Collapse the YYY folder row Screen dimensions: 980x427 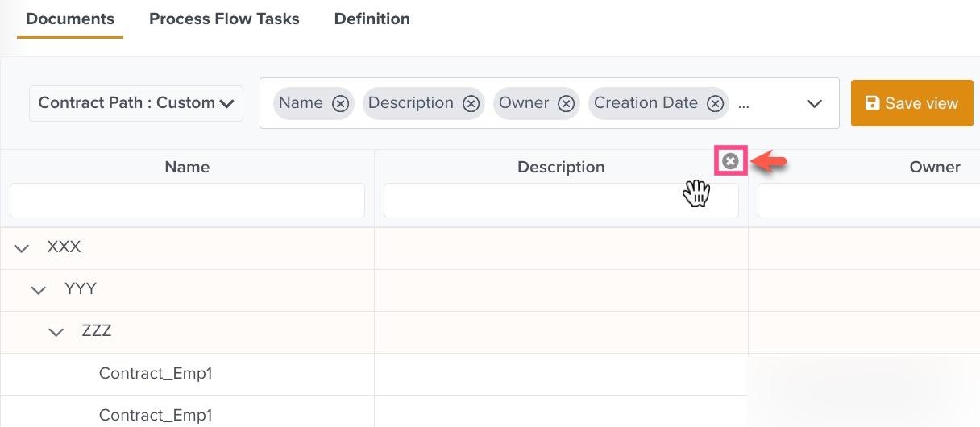click(x=39, y=290)
